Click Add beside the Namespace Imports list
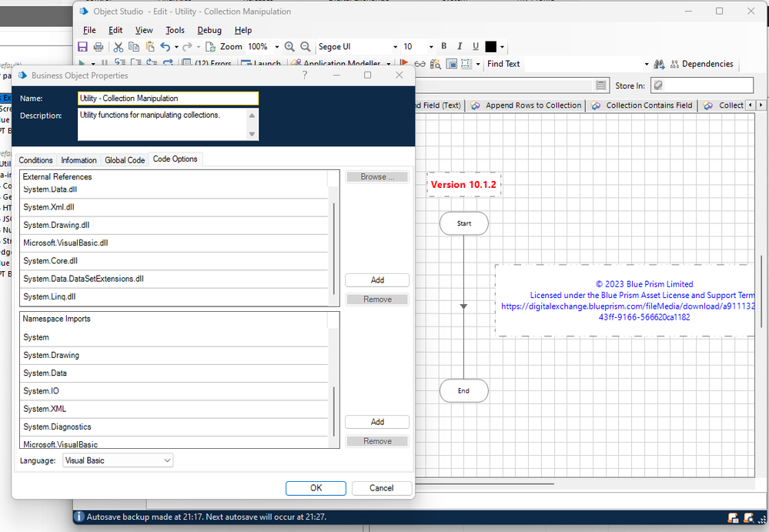The height and width of the screenshot is (532, 769). click(x=377, y=422)
